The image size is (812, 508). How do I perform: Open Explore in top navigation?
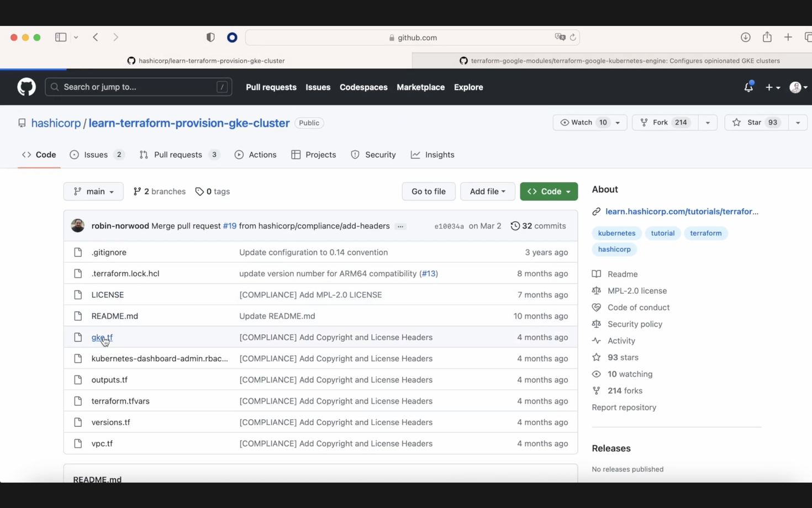tap(468, 87)
